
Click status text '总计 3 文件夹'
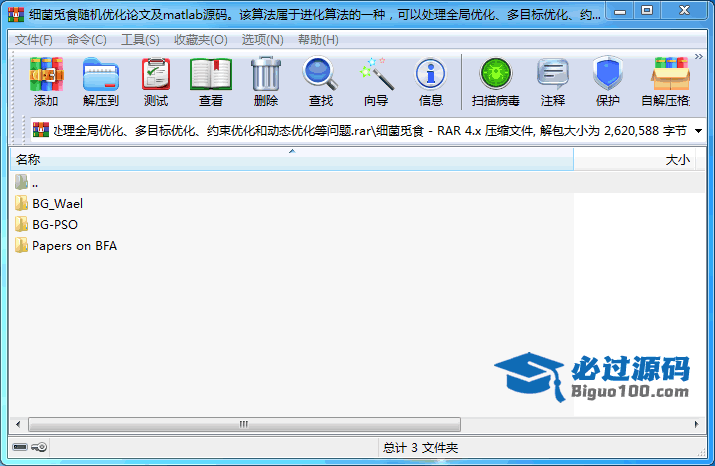coord(420,448)
